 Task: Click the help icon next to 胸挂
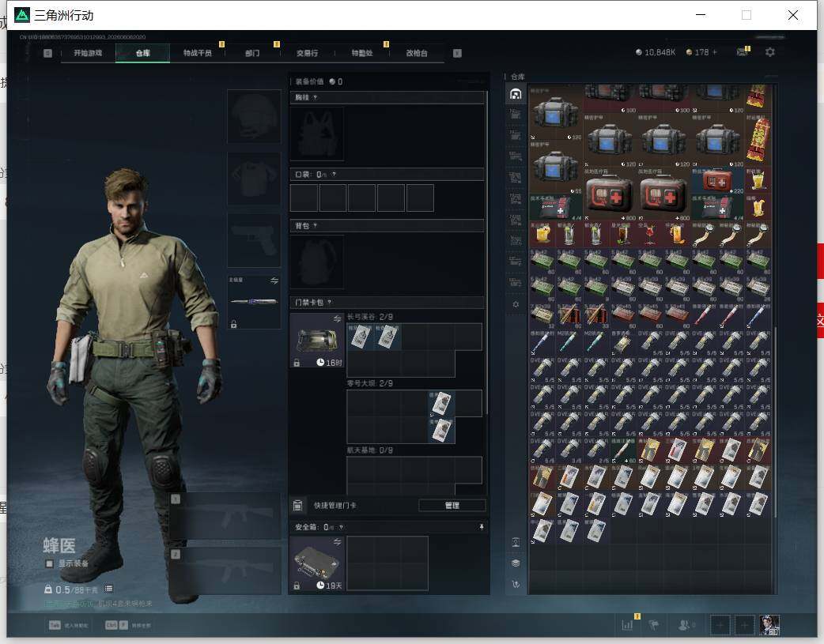coord(315,98)
